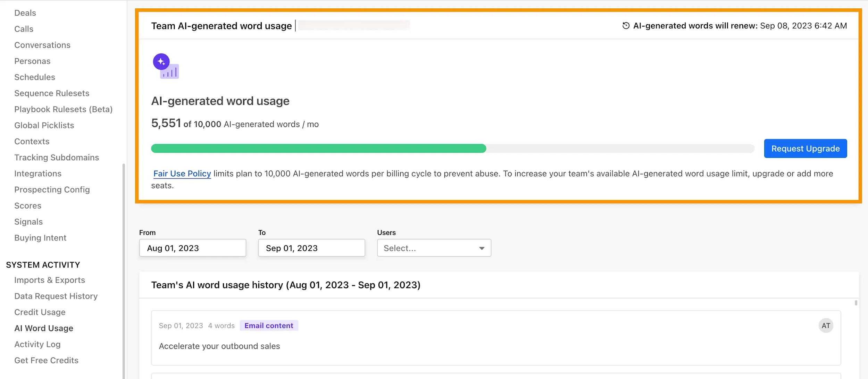Screen dimensions: 868x379
Task: Open the From date field
Action: pyautogui.click(x=192, y=248)
